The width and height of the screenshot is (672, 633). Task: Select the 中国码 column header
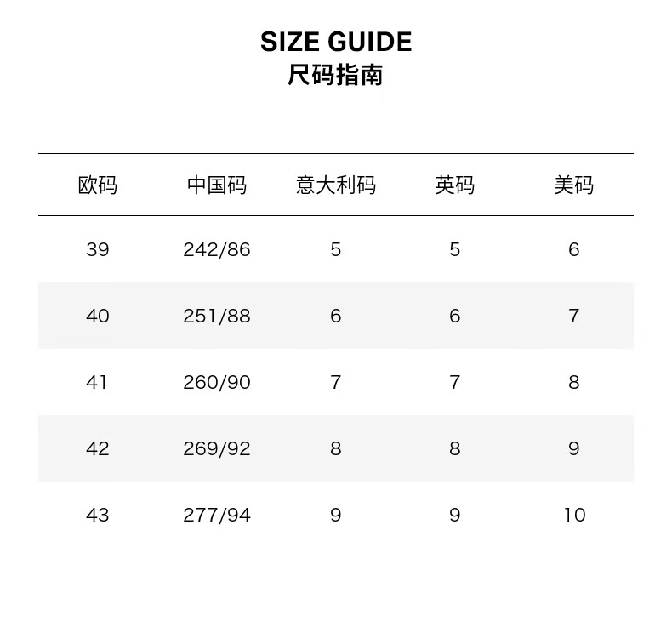click(217, 185)
